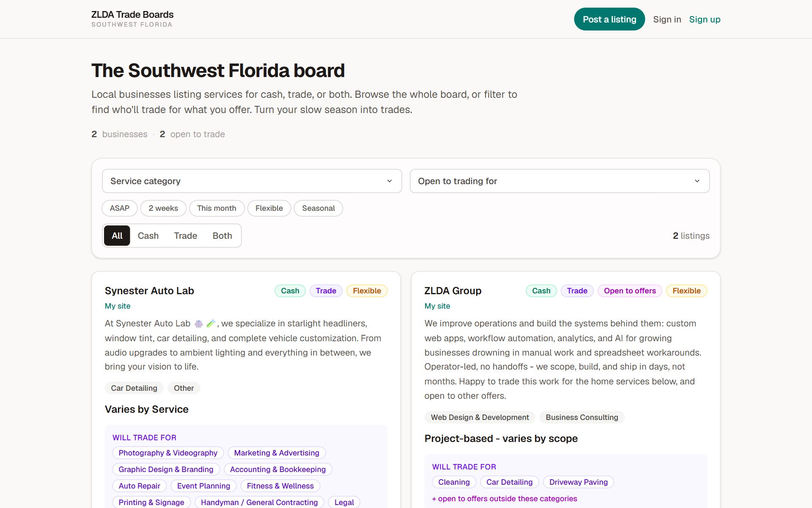Image resolution: width=812 pixels, height=508 pixels.
Task: Click Cash badge on ZLDA Group card
Action: [x=541, y=291]
